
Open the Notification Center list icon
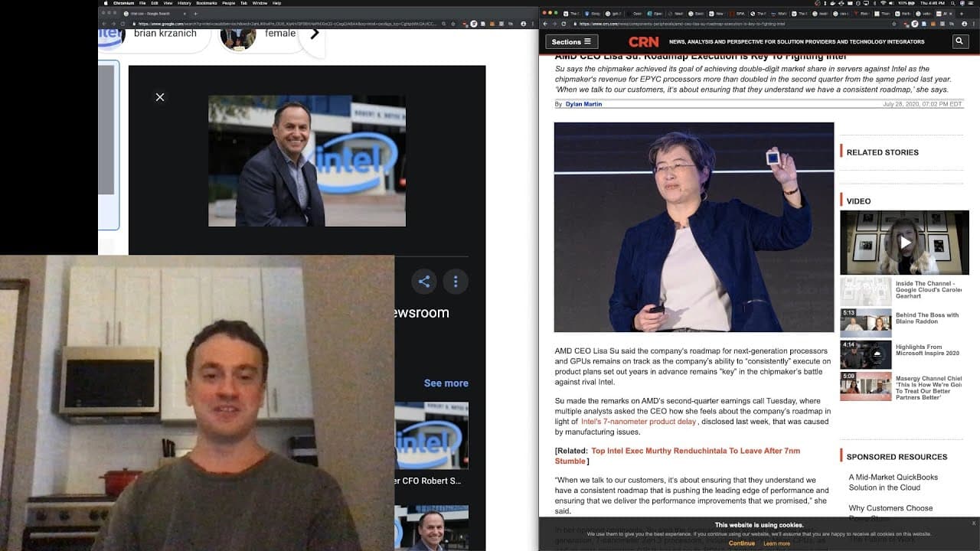coord(971,3)
